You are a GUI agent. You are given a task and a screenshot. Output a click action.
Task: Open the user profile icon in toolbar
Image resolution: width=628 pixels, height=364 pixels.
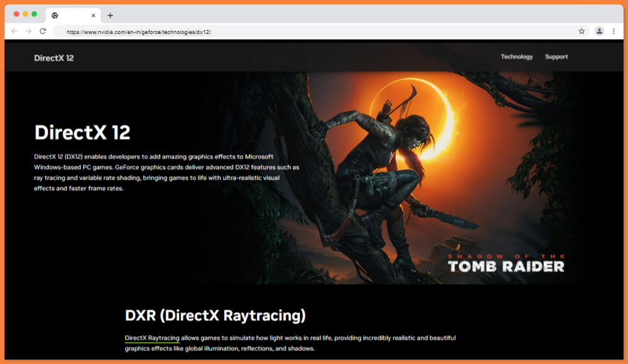(599, 31)
